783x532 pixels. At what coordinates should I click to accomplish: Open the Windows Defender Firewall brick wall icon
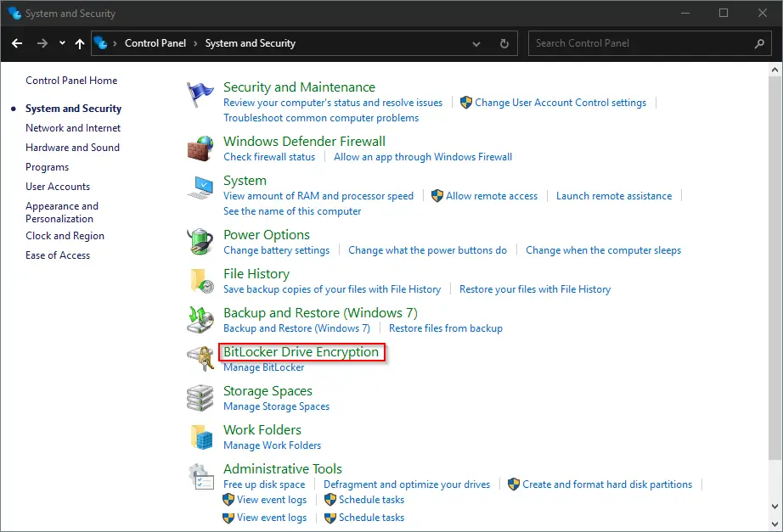pos(200,148)
